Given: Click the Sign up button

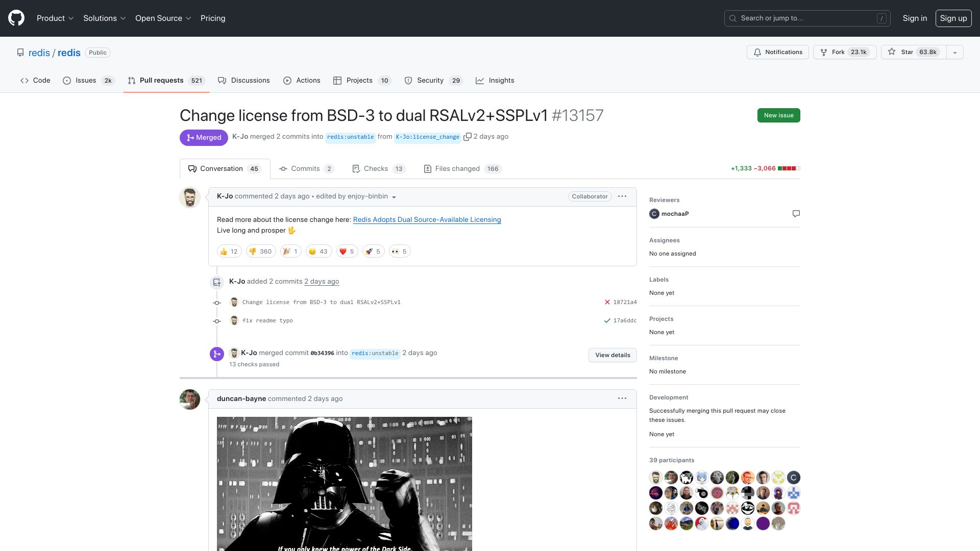Looking at the screenshot, I should pyautogui.click(x=953, y=18).
